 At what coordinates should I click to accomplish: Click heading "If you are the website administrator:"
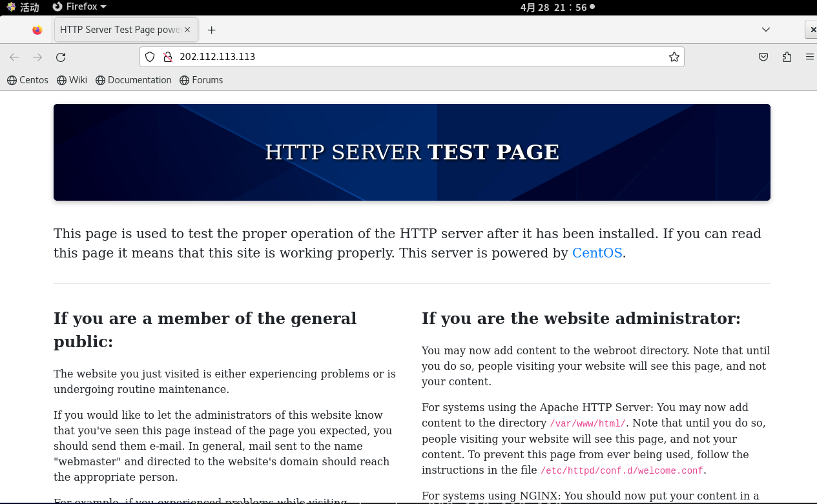click(x=581, y=318)
